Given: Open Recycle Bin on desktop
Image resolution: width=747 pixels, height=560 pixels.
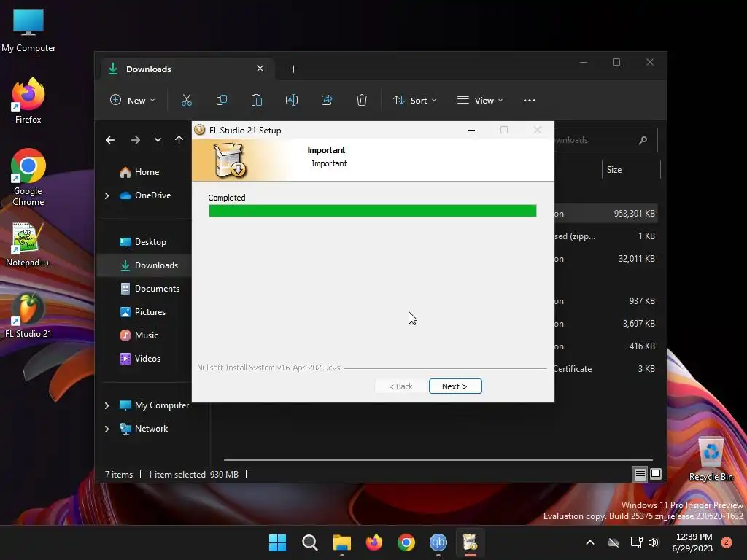Looking at the screenshot, I should [711, 459].
